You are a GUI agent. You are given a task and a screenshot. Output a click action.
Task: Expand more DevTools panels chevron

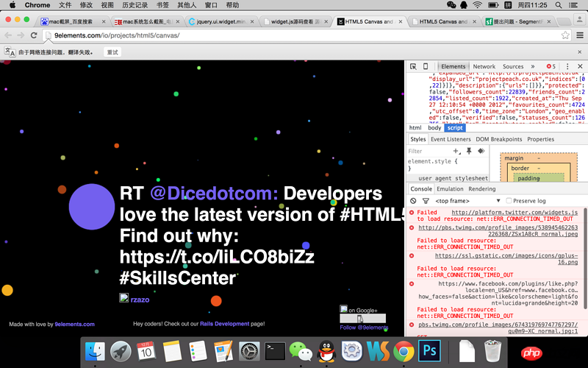[532, 66]
